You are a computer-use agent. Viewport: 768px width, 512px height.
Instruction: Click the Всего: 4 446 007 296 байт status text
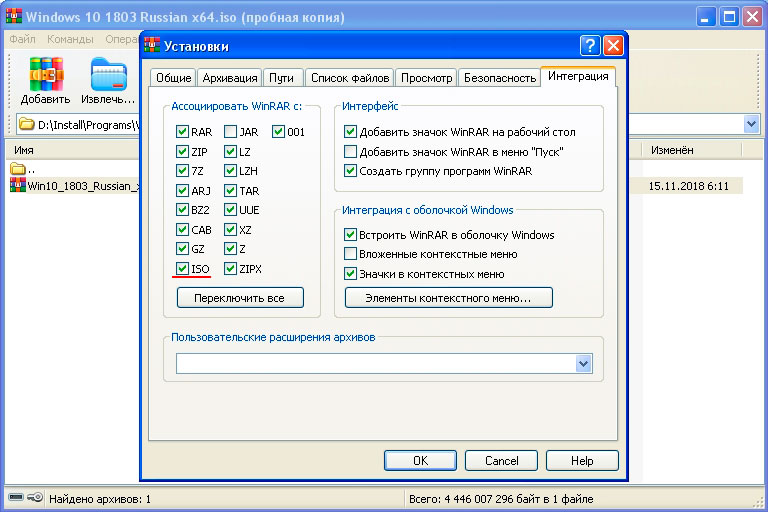501,499
